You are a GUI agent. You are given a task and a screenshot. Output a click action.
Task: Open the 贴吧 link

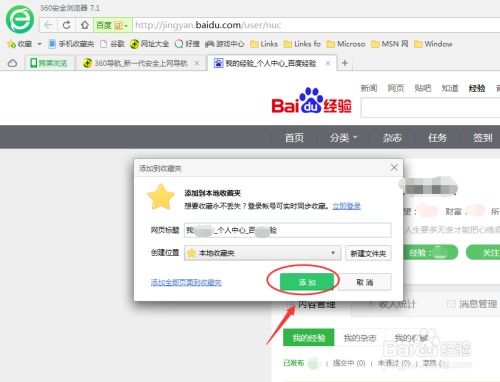tap(423, 88)
